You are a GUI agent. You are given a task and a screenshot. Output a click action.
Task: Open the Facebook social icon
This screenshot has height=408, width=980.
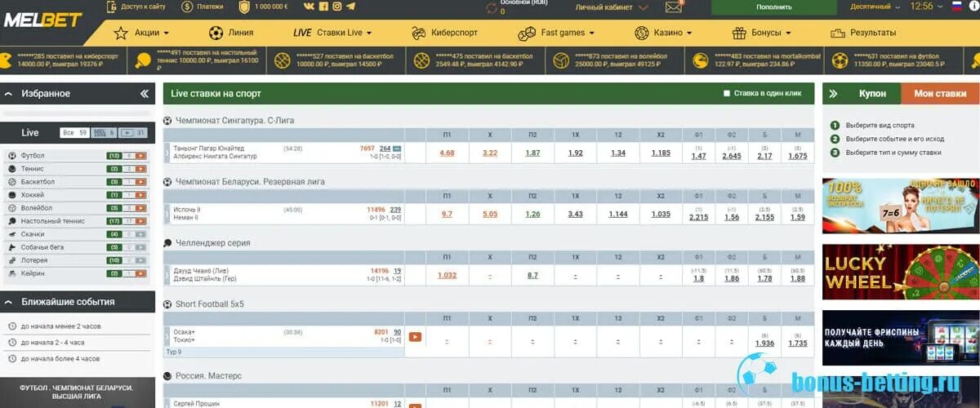pos(323,7)
